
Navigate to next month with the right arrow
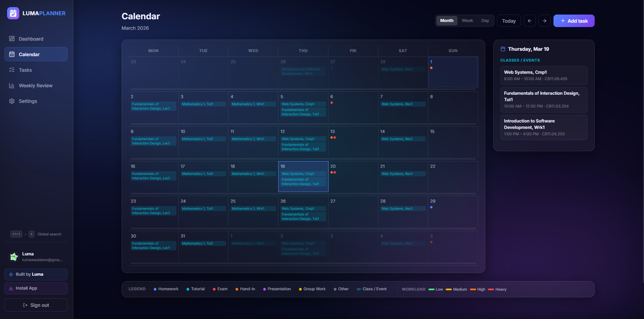[544, 21]
